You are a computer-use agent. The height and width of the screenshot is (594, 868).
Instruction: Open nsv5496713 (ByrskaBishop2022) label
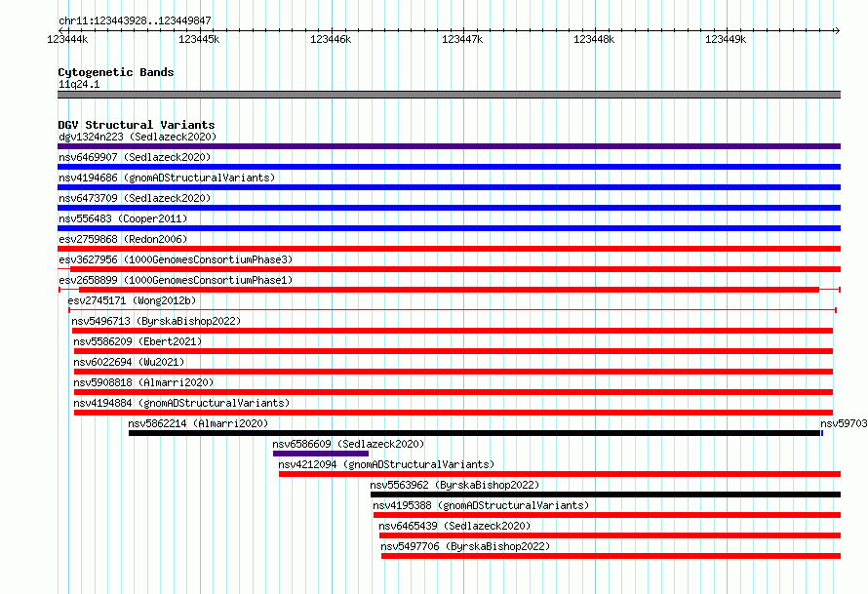click(156, 321)
